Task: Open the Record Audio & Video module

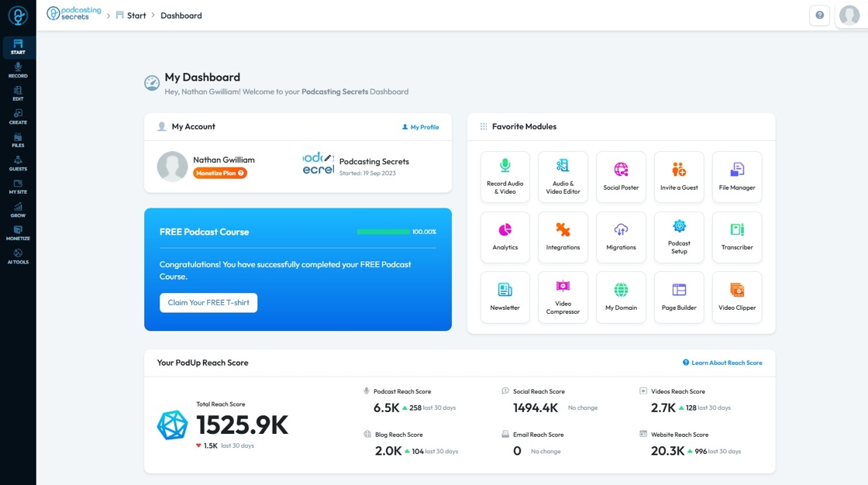Action: pyautogui.click(x=505, y=177)
